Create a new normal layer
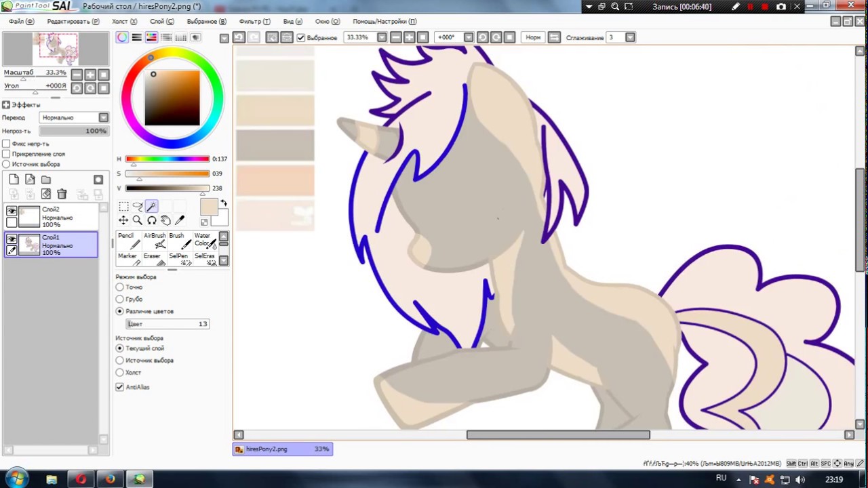This screenshot has width=868, height=488. (14, 180)
